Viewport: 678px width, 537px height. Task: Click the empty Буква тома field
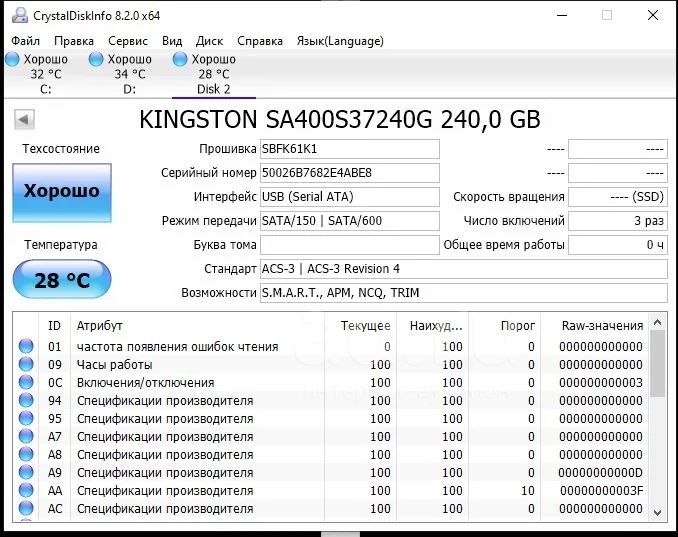pos(350,245)
